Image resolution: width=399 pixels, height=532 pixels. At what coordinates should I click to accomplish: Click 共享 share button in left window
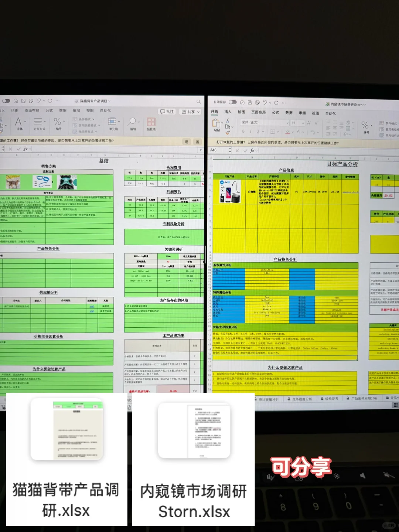190,112
